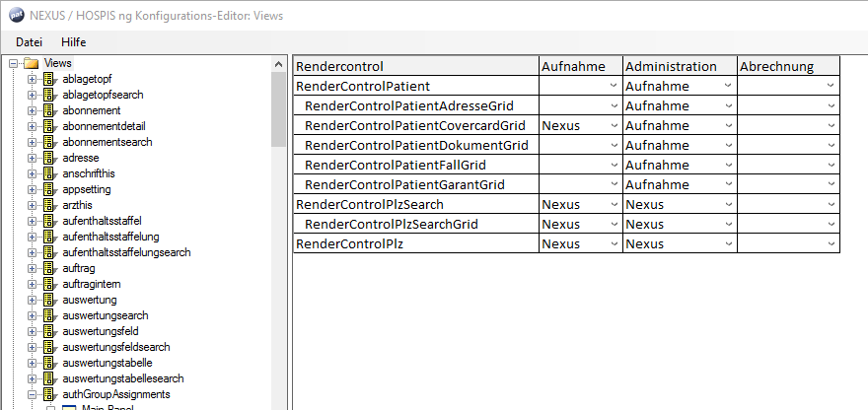Click the Views root folder icon

(x=31, y=63)
